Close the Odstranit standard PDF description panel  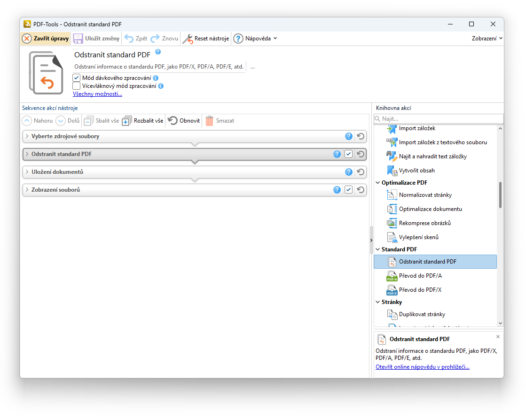[x=498, y=336]
